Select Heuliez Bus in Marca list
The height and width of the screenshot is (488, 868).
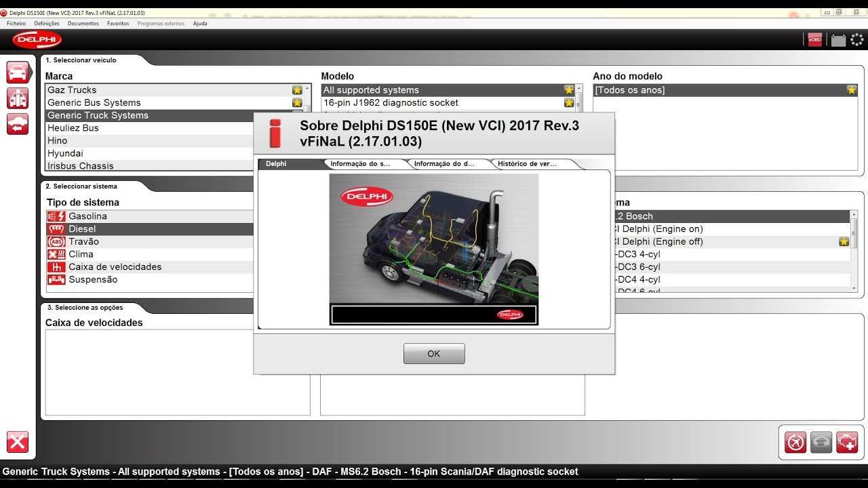tap(150, 128)
